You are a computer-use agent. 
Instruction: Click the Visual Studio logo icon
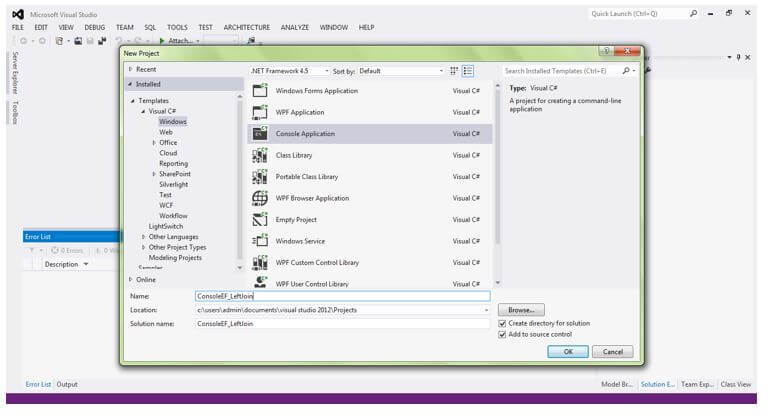[x=18, y=14]
